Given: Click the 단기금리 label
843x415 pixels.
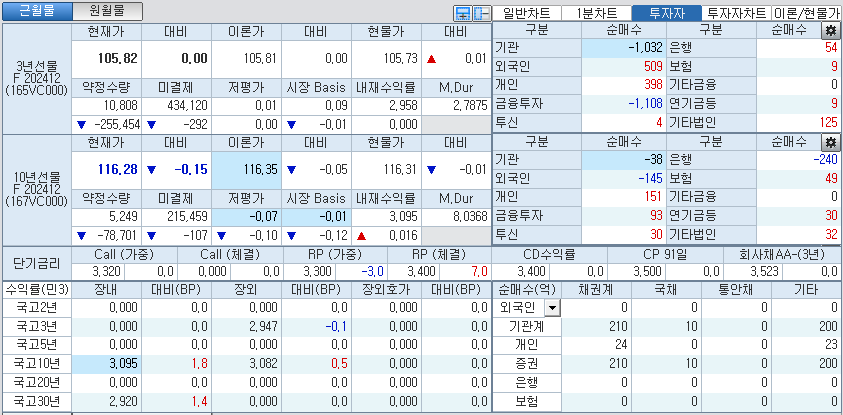Looking at the screenshot, I should click(37, 263).
